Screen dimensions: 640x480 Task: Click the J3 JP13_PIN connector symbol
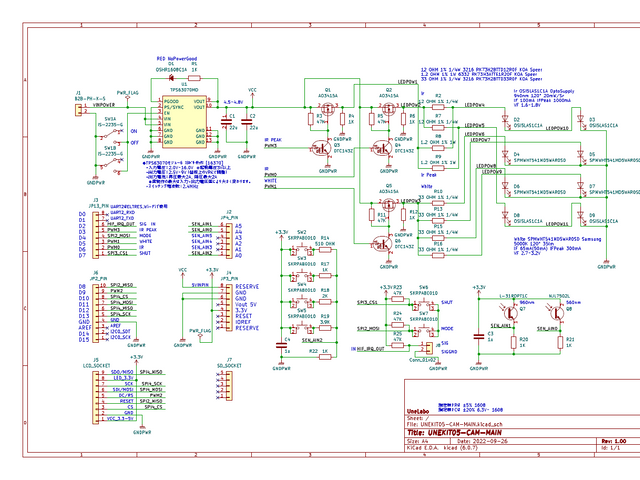tap(96, 235)
